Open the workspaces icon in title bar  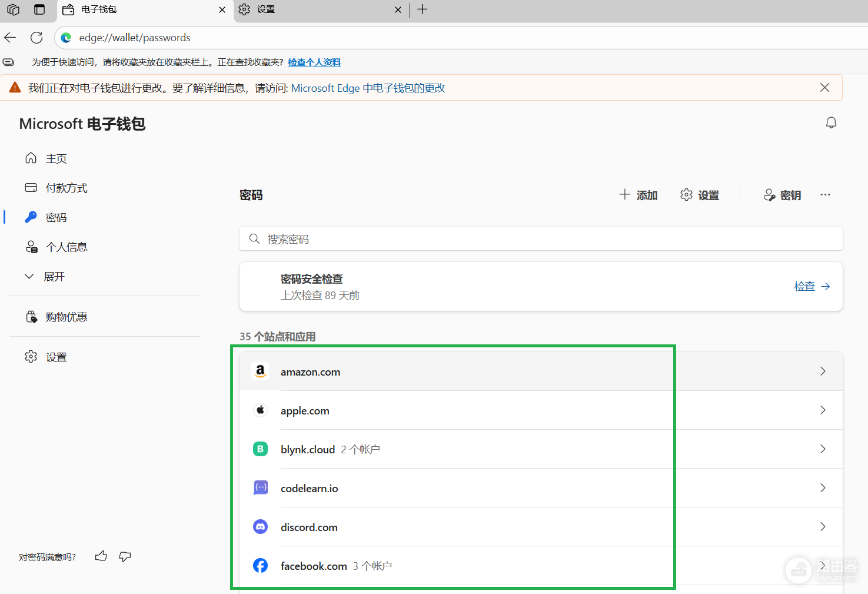pyautogui.click(x=13, y=9)
